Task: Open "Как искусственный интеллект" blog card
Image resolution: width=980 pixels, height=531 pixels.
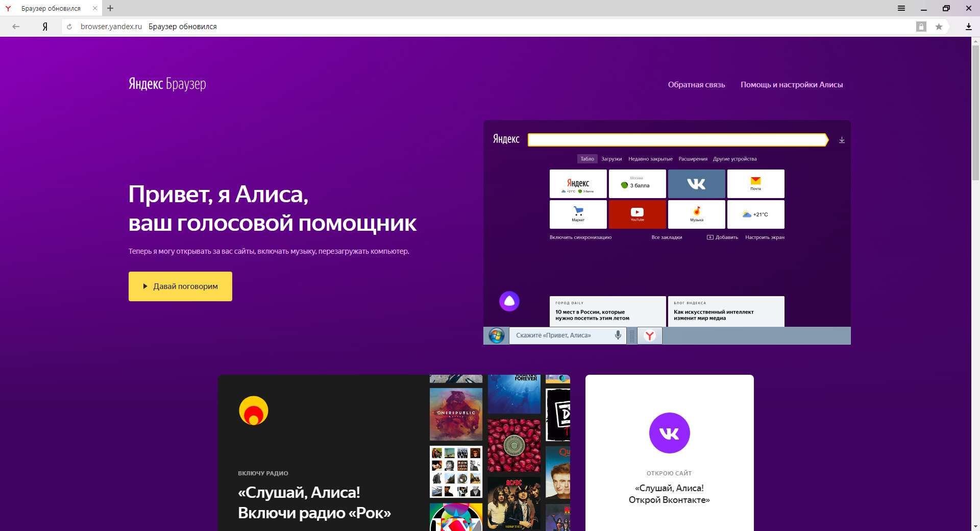Action: [x=726, y=311]
